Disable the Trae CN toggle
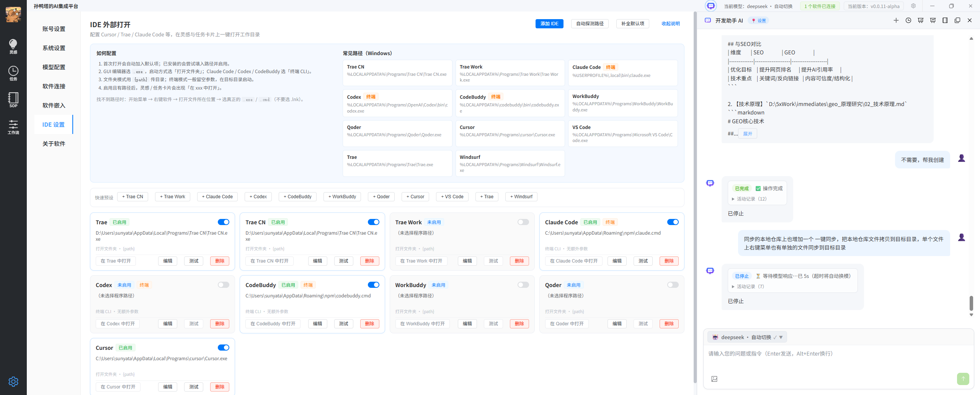The width and height of the screenshot is (980, 395). click(x=373, y=222)
